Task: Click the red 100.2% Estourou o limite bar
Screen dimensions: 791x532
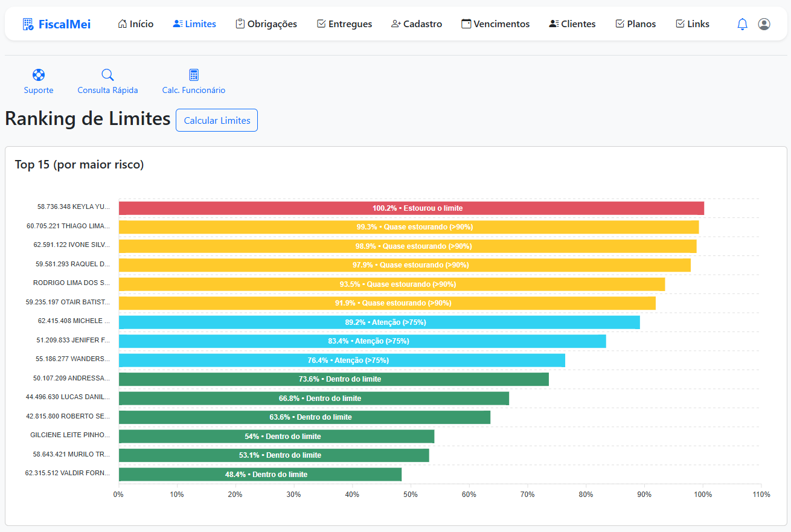Action: tap(411, 208)
